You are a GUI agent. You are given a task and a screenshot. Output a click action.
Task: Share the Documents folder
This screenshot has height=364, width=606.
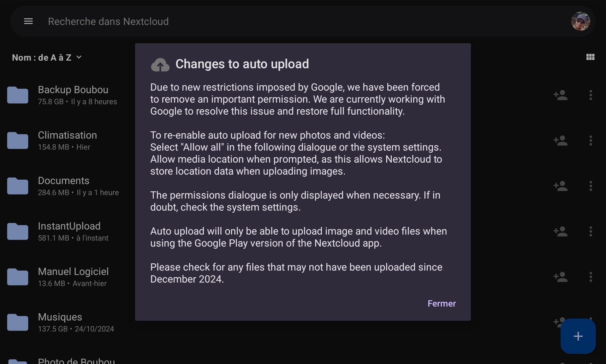coord(561,186)
